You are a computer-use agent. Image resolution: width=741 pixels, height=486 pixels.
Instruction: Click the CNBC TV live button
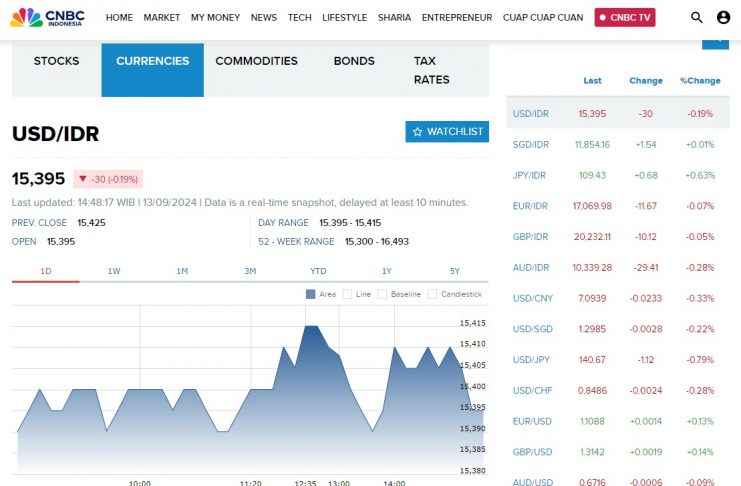pyautogui.click(x=625, y=18)
